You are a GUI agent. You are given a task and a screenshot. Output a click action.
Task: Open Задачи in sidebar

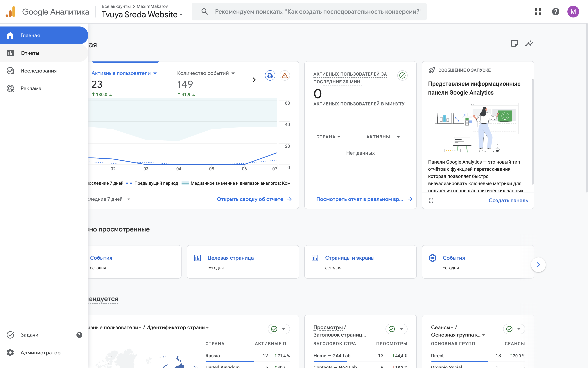tap(44, 335)
